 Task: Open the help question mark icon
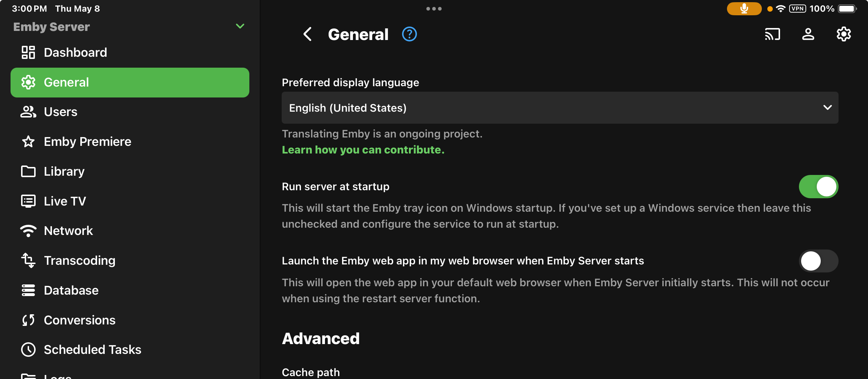click(409, 35)
